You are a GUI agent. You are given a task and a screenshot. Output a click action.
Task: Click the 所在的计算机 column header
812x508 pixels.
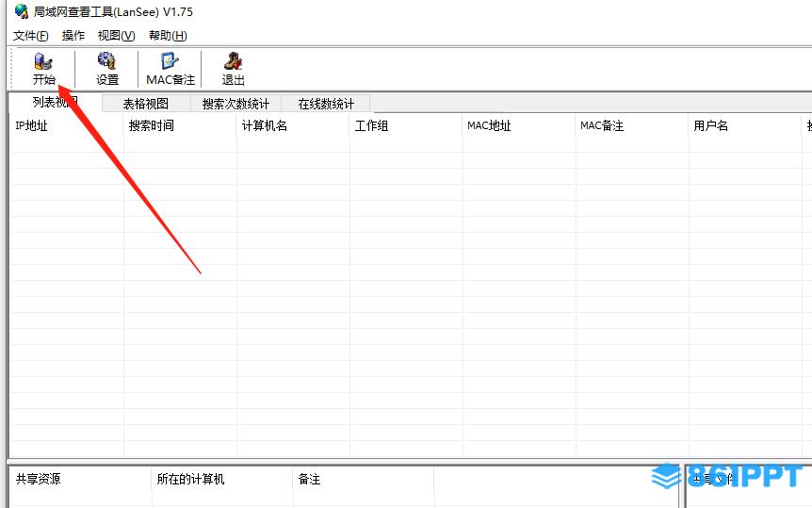tap(222, 479)
